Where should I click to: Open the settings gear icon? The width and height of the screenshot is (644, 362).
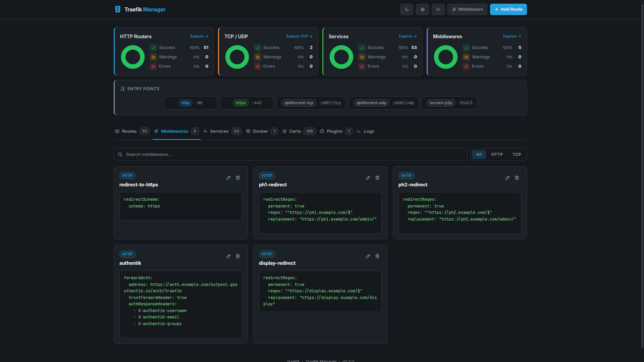click(x=422, y=9)
